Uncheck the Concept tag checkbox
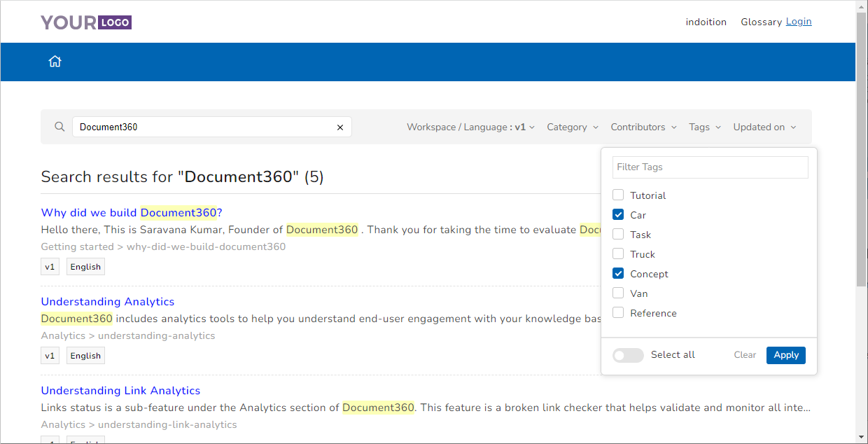This screenshot has width=868, height=444. pos(618,273)
